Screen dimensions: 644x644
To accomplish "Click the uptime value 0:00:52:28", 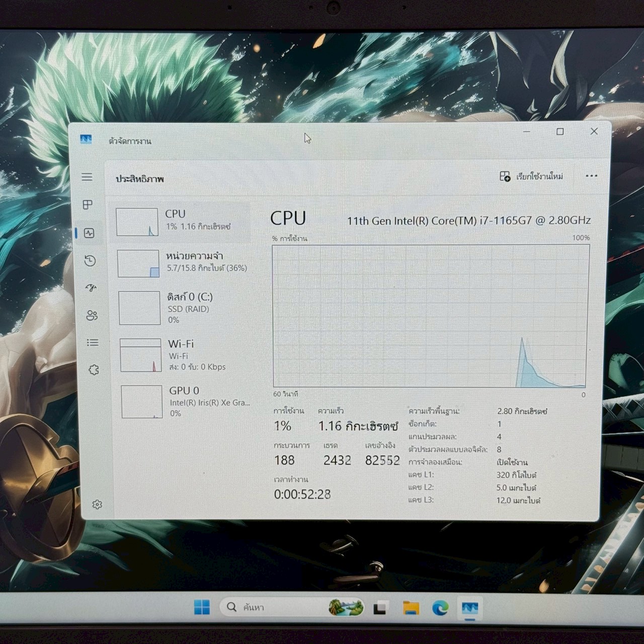I will [x=302, y=495].
